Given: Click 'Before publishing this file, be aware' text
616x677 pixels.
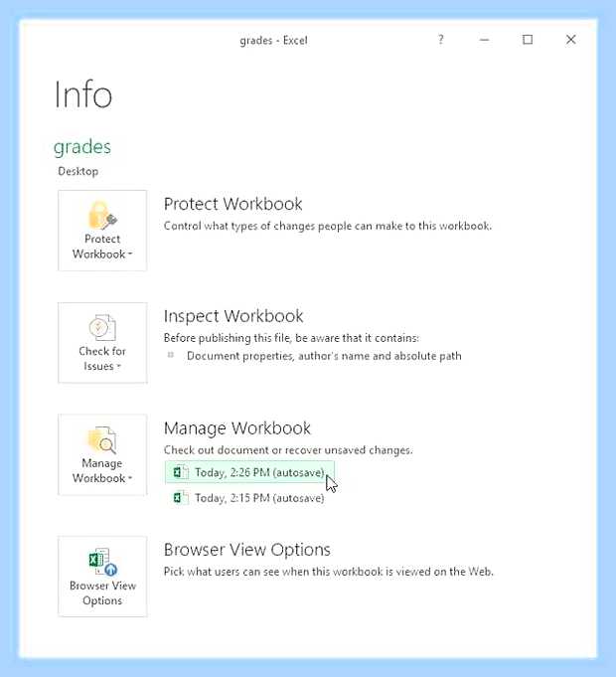Looking at the screenshot, I should (291, 338).
